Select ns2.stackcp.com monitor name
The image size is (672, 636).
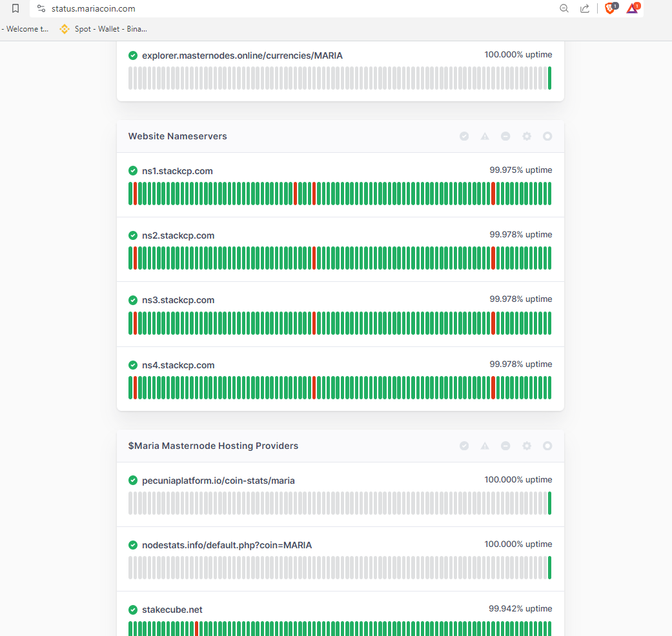click(178, 235)
